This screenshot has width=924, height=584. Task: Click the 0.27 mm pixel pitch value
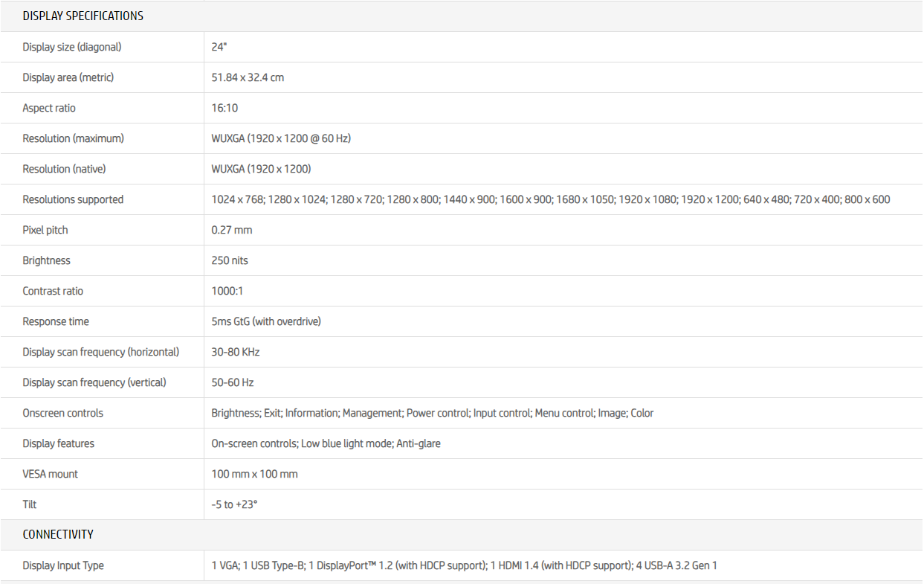232,230
